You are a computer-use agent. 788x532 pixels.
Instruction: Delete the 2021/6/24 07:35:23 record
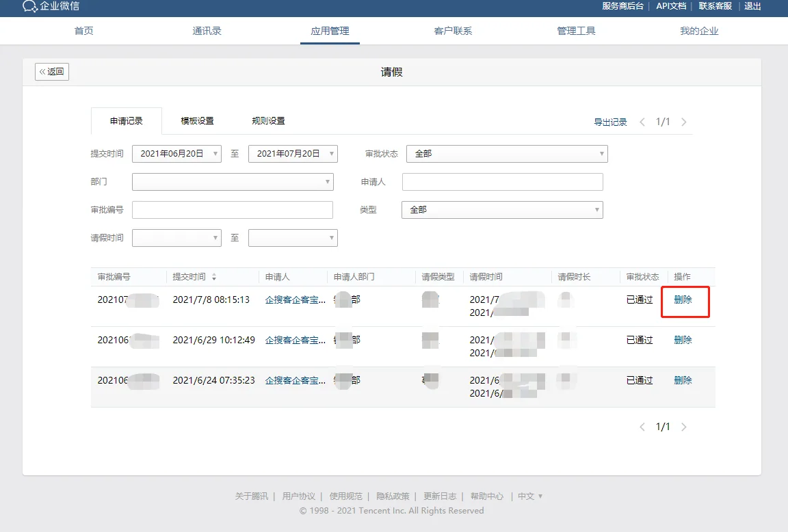point(683,380)
